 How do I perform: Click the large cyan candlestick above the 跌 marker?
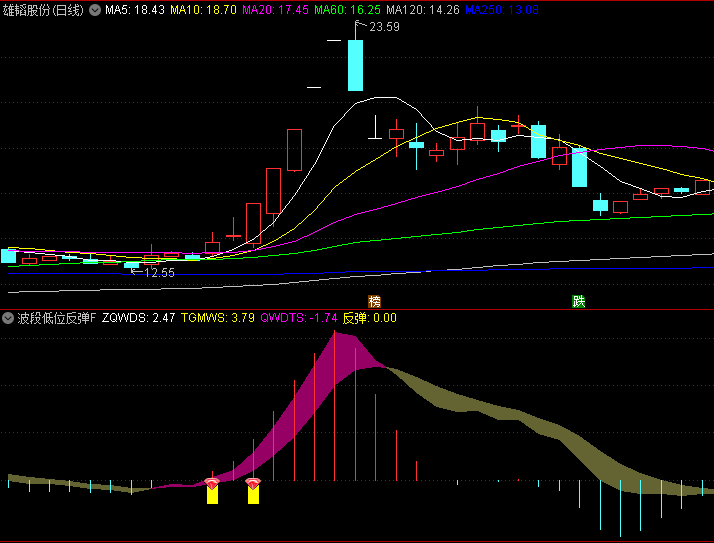[x=579, y=167]
